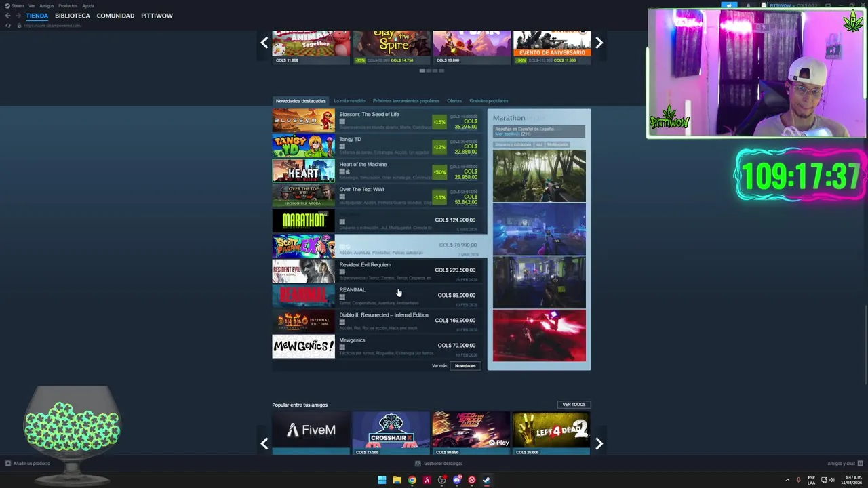
Task: Open downloads via Gestionar descargas icon
Action: (418, 464)
